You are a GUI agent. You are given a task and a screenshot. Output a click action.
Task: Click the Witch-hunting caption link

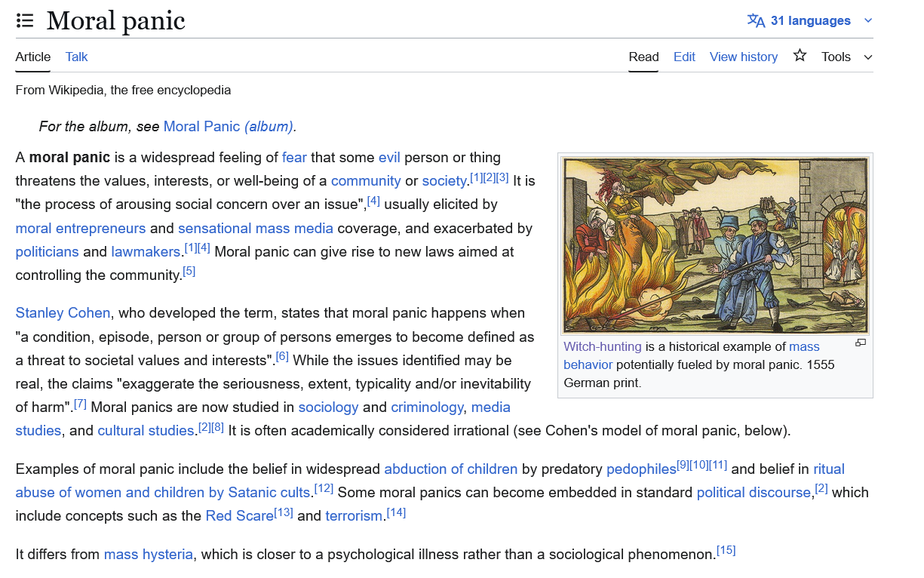point(602,346)
